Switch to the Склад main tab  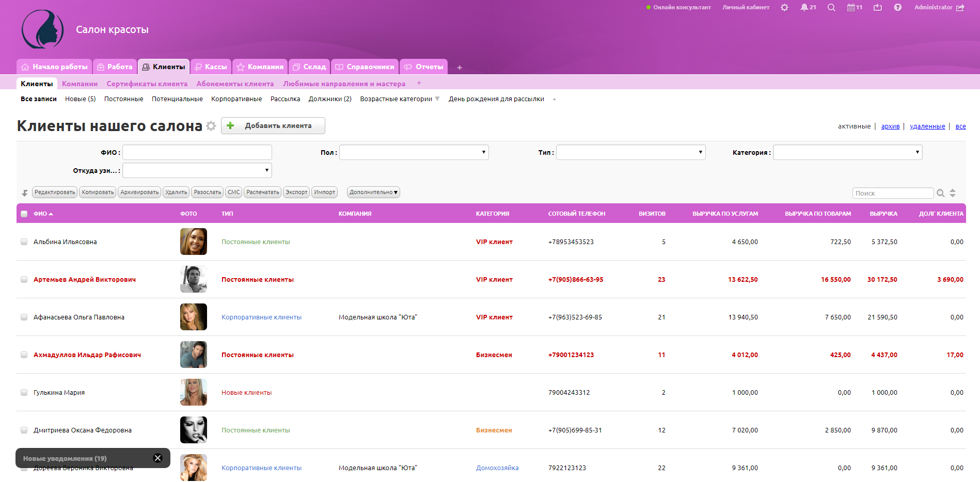[309, 67]
